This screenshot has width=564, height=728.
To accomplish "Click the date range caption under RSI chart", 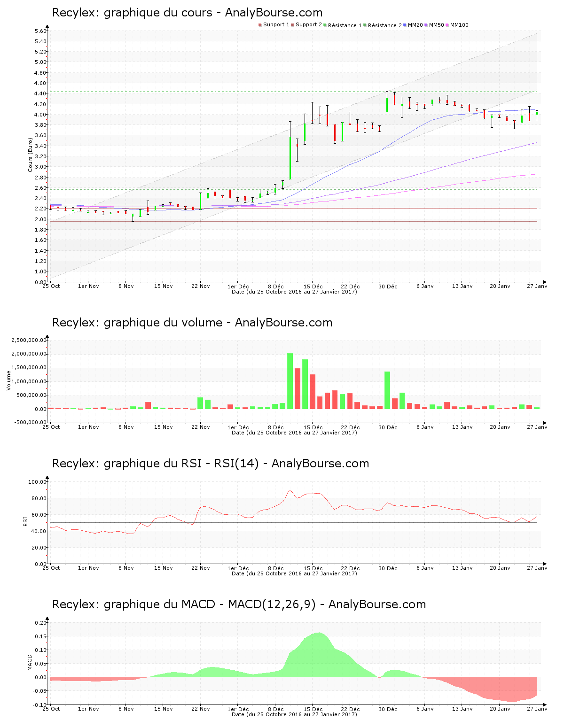I will (294, 573).
